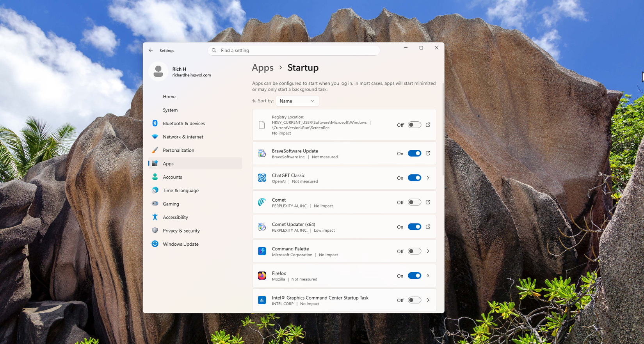Click the Apps sidebar icon
Image resolution: width=644 pixels, height=344 pixels.
[x=155, y=163]
